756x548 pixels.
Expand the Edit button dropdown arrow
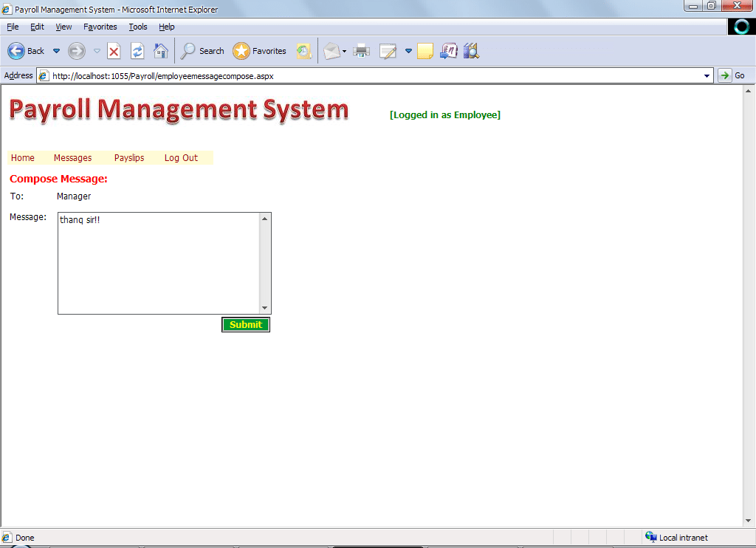click(408, 51)
